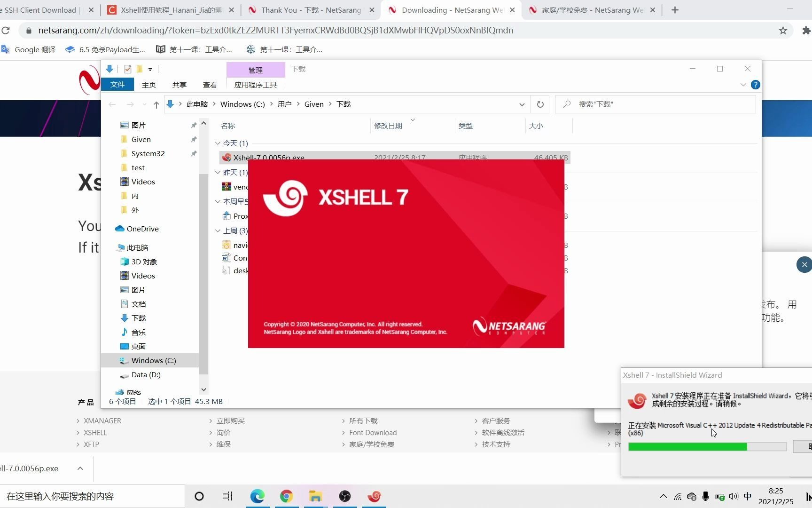Show hidden system tray icons
The width and height of the screenshot is (812, 508).
[663, 496]
